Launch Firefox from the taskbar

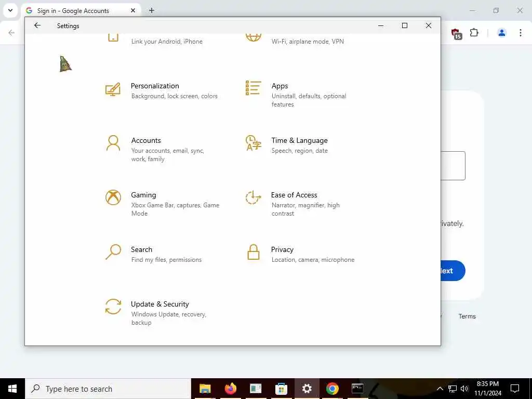click(x=230, y=389)
